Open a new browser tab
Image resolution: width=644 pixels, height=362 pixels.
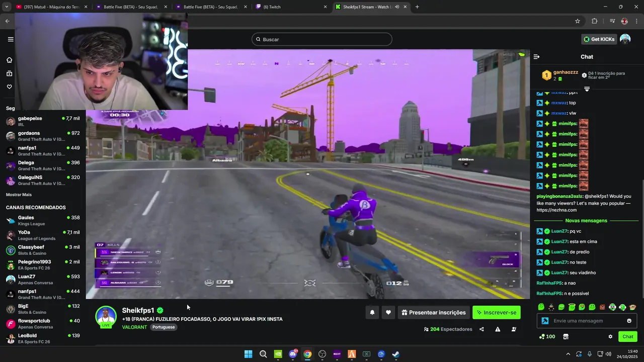coord(417,7)
